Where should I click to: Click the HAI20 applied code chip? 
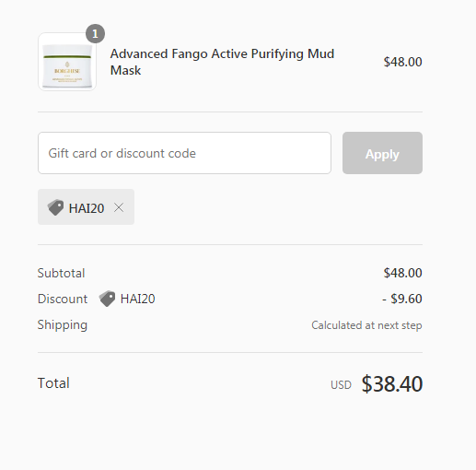click(86, 206)
